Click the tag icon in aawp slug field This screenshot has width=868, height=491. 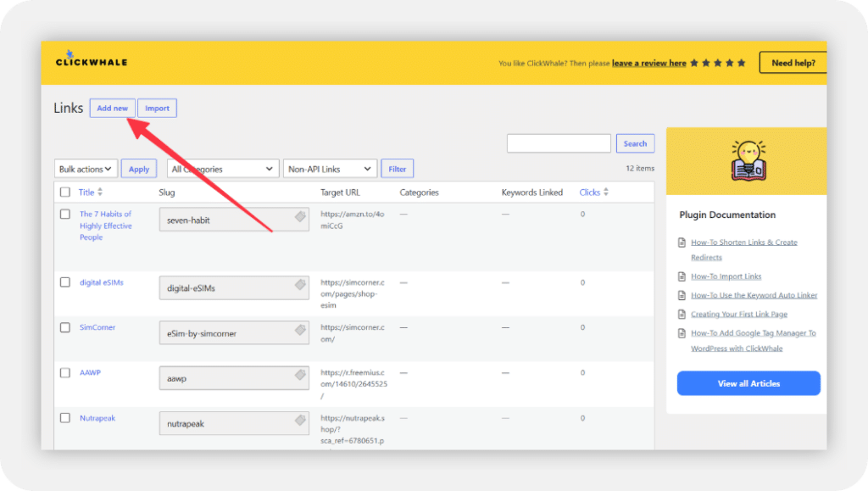tap(300, 375)
